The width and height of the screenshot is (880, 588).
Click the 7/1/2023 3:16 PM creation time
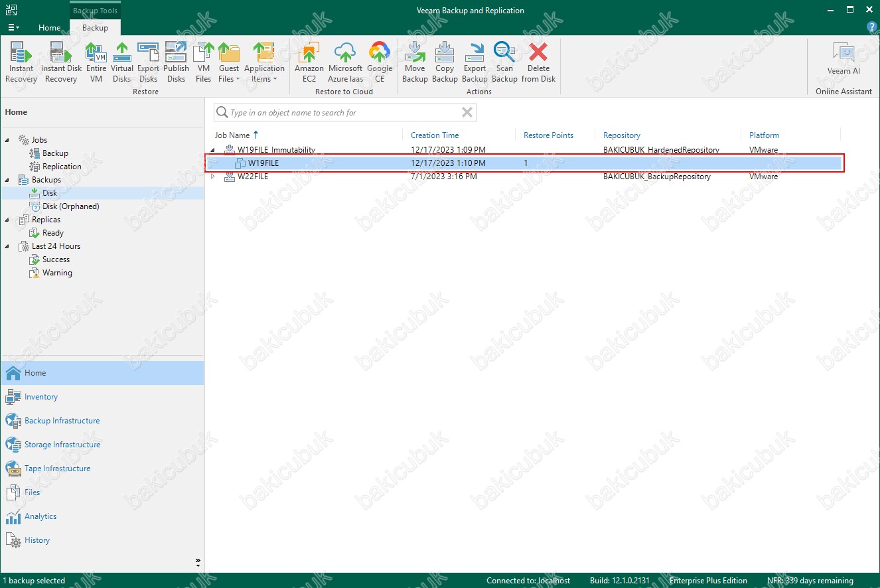coord(443,177)
